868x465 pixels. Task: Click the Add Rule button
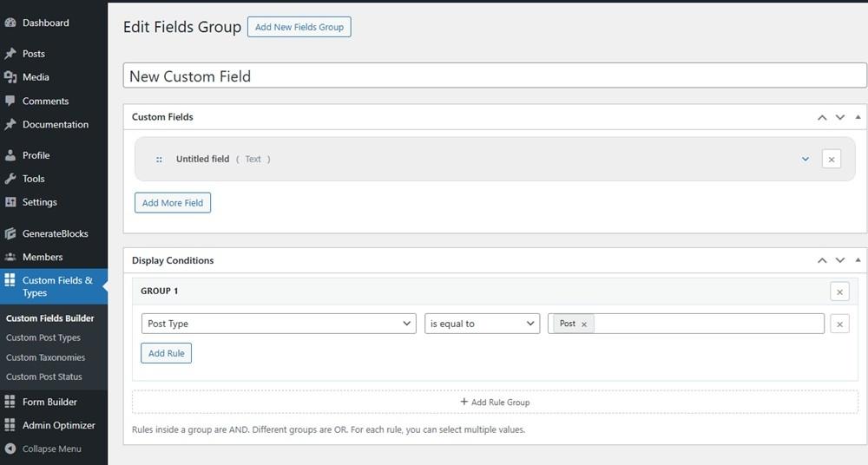[x=166, y=353]
